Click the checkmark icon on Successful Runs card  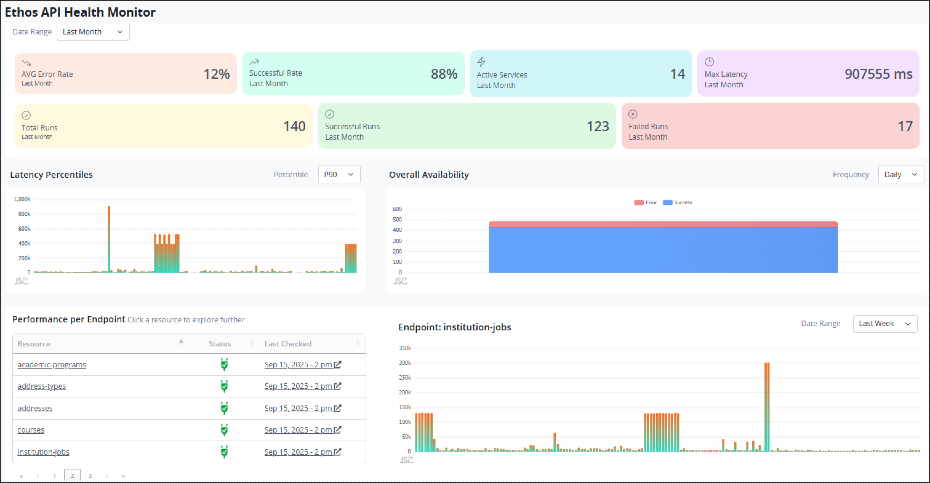coord(330,114)
